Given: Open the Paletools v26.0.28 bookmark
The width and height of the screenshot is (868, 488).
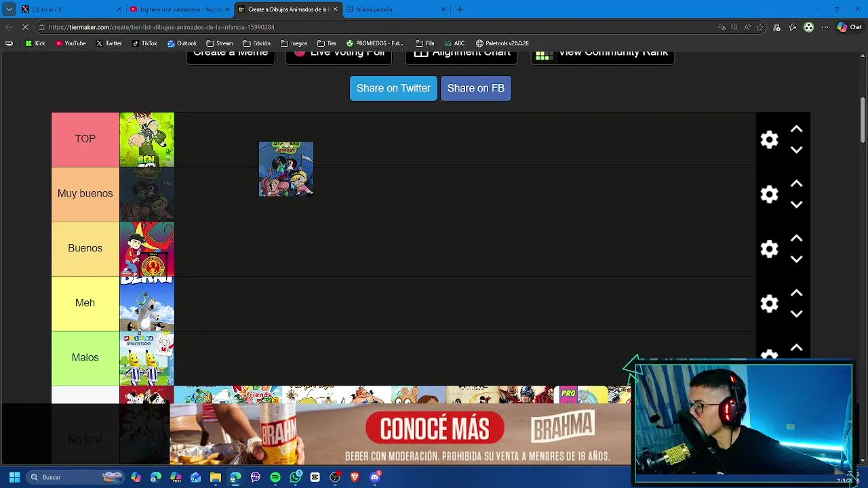Looking at the screenshot, I should [502, 43].
